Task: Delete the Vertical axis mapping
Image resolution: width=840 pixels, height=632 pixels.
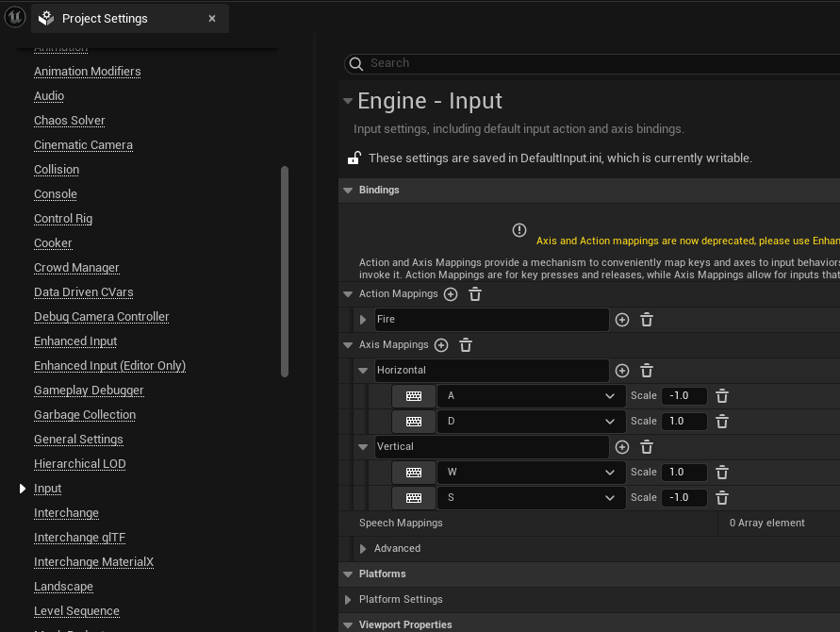Action: click(647, 447)
